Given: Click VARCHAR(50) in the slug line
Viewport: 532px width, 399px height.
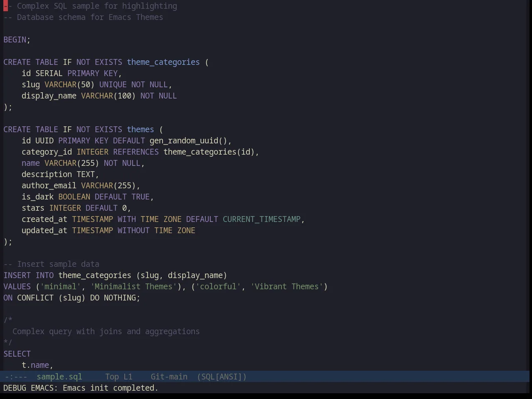Looking at the screenshot, I should pos(69,84).
